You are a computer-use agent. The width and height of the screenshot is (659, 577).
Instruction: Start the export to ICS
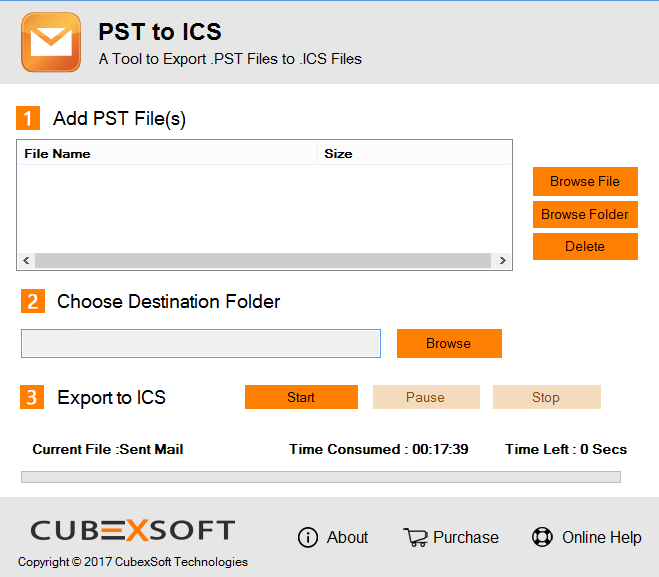pyautogui.click(x=301, y=397)
